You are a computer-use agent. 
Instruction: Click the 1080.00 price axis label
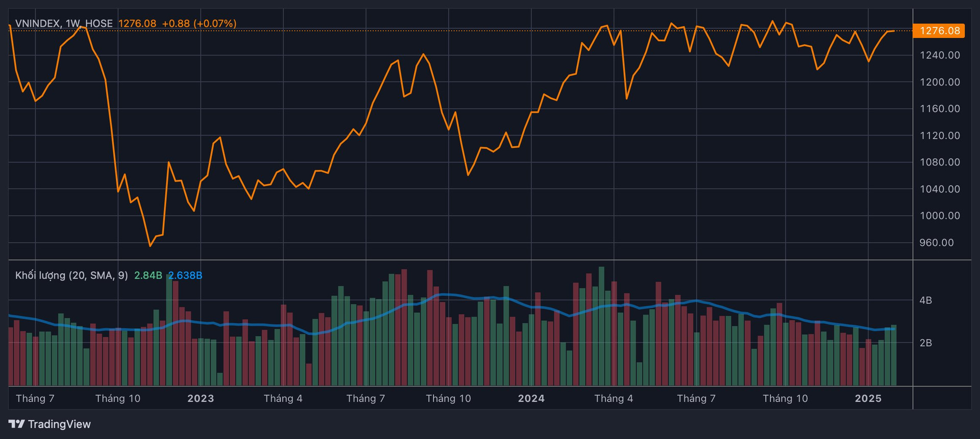pos(940,162)
